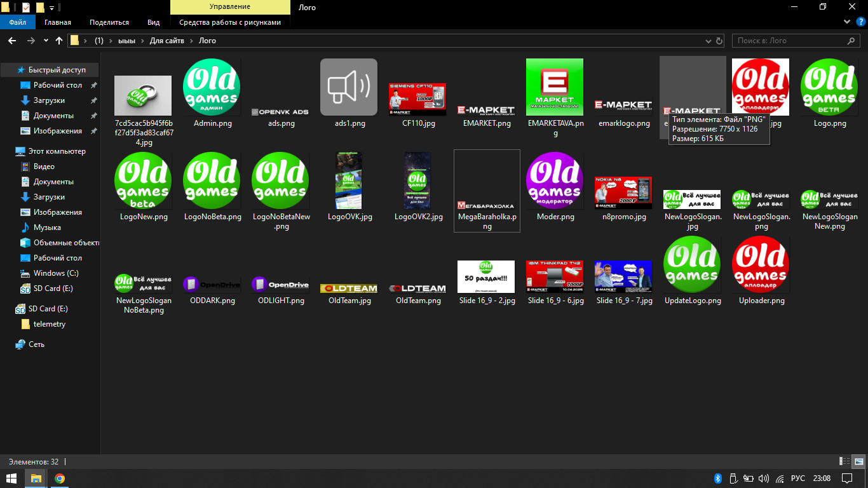This screenshot has height=488, width=868.
Task: Open the volume control in the system tray
Action: click(764, 478)
